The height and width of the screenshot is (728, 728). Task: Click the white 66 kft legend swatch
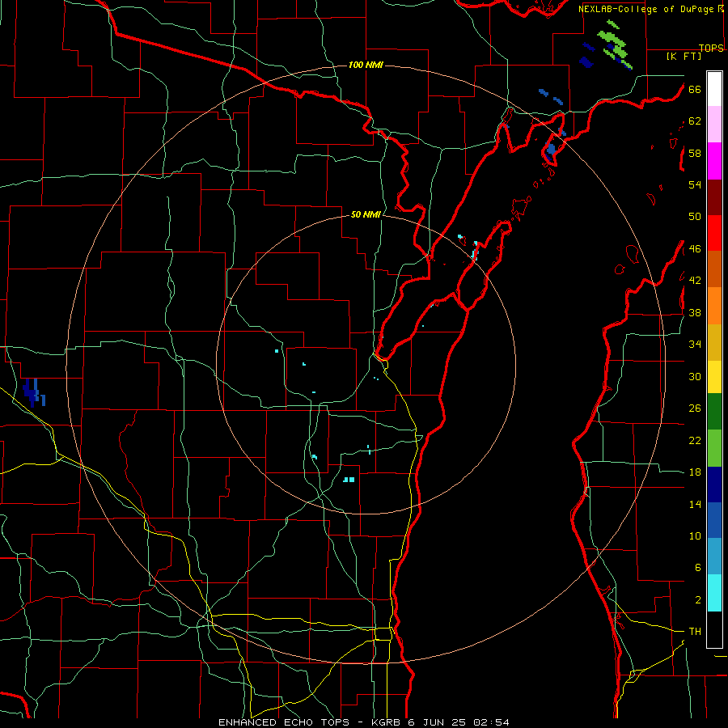(714, 89)
